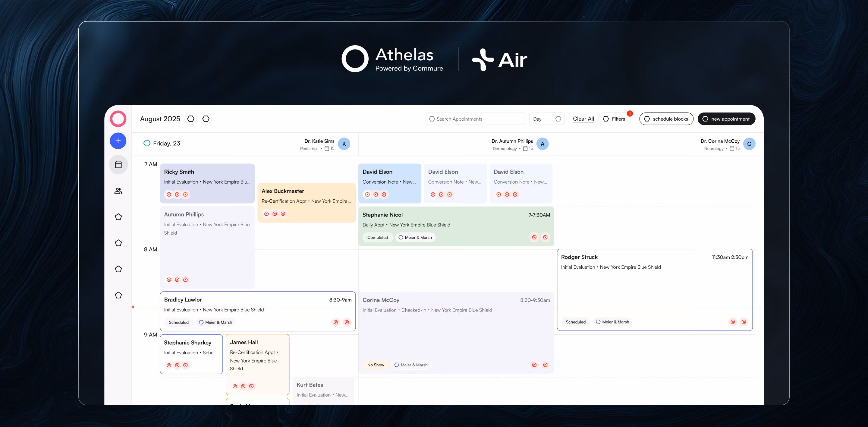Click the middle red icon in Stephanie Sharkey card
Image resolution: width=868 pixels, height=427 pixels.
[x=177, y=365]
